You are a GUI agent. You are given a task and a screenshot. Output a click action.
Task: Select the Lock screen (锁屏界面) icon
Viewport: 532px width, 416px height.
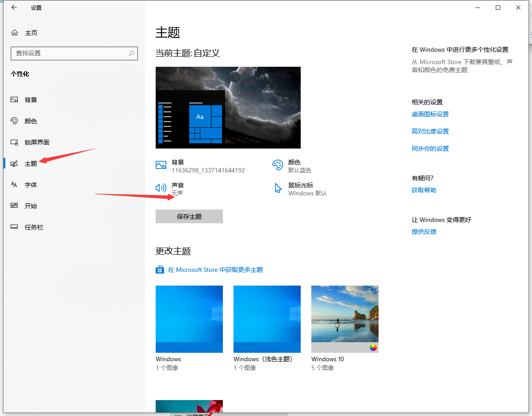pyautogui.click(x=14, y=142)
